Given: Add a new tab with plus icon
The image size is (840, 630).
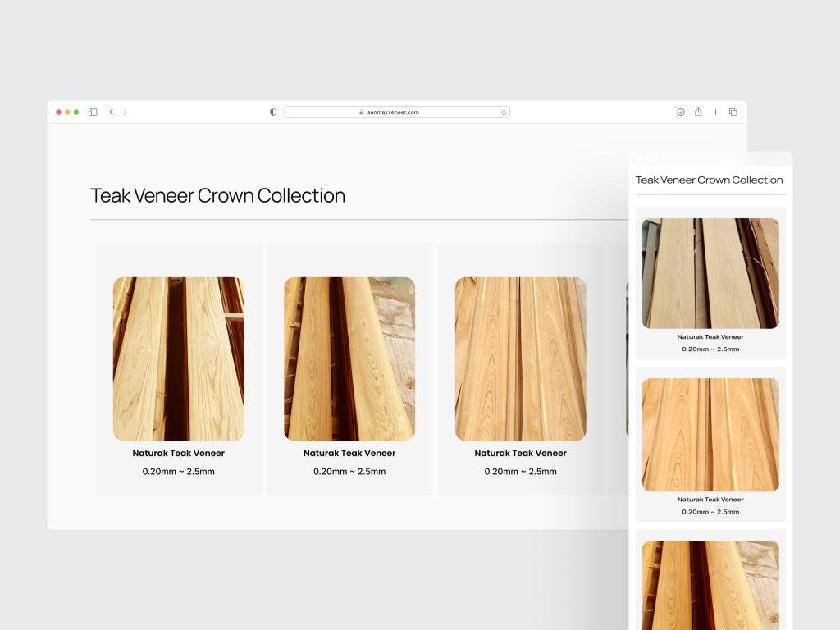Looking at the screenshot, I should click(x=715, y=112).
